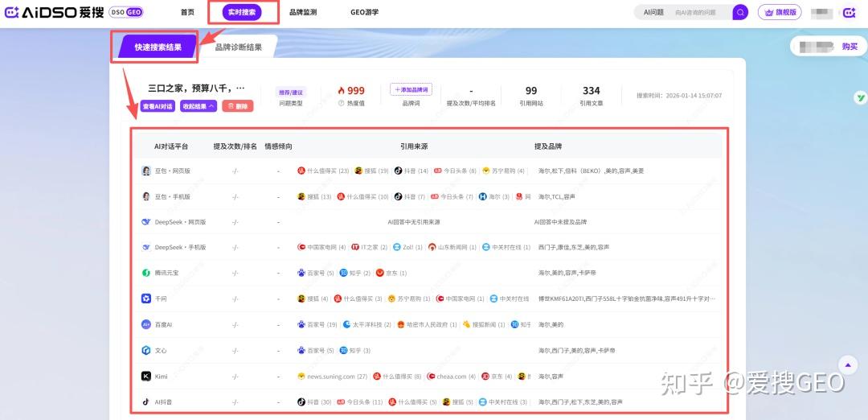Click the flame icon beside 999
Screen dimensions: 868x420
coord(341,90)
